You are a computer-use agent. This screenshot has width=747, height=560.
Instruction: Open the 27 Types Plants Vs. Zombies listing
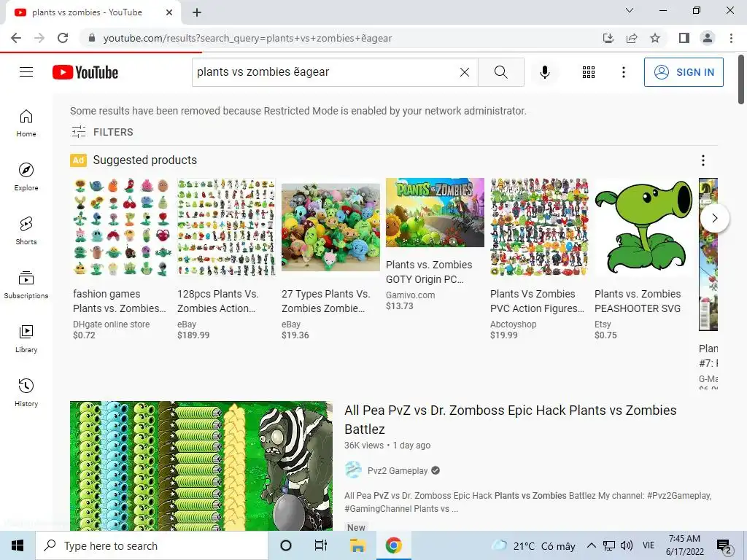point(326,301)
